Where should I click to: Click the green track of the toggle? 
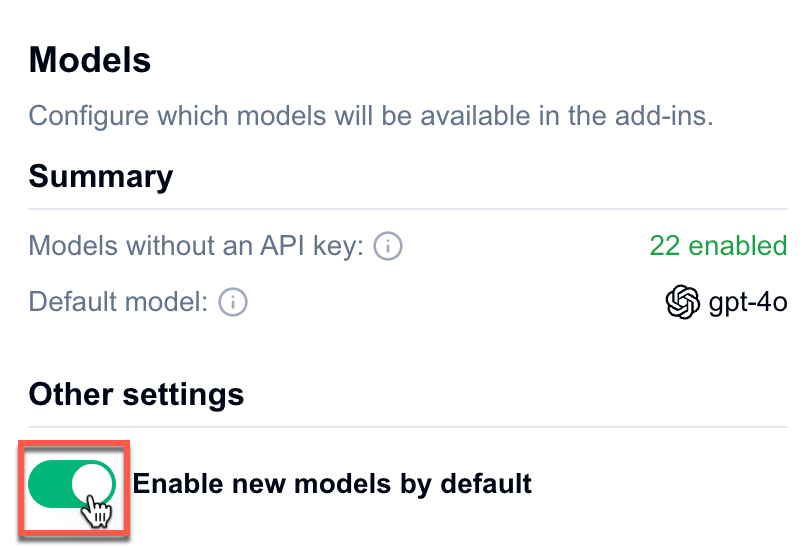point(50,485)
